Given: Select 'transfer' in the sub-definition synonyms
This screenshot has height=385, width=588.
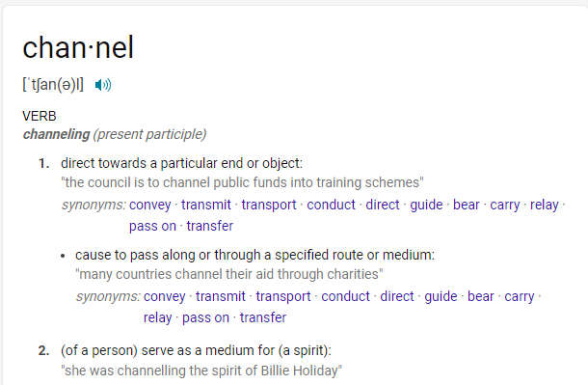Looking at the screenshot, I should pos(263,317).
